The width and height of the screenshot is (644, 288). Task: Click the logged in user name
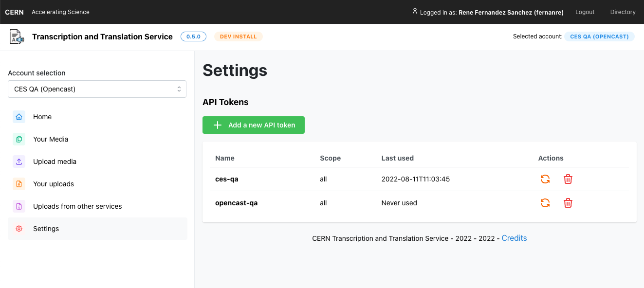(511, 13)
